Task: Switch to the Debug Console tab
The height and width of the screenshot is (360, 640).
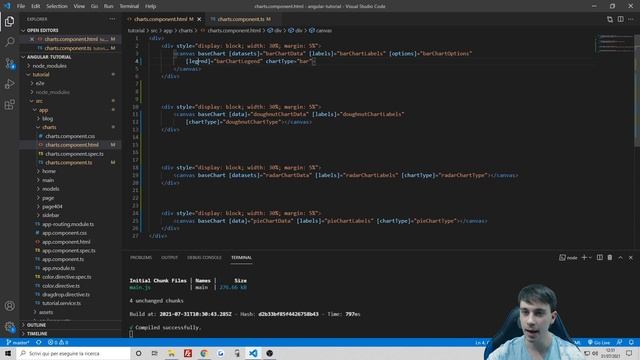Action: tap(204, 258)
